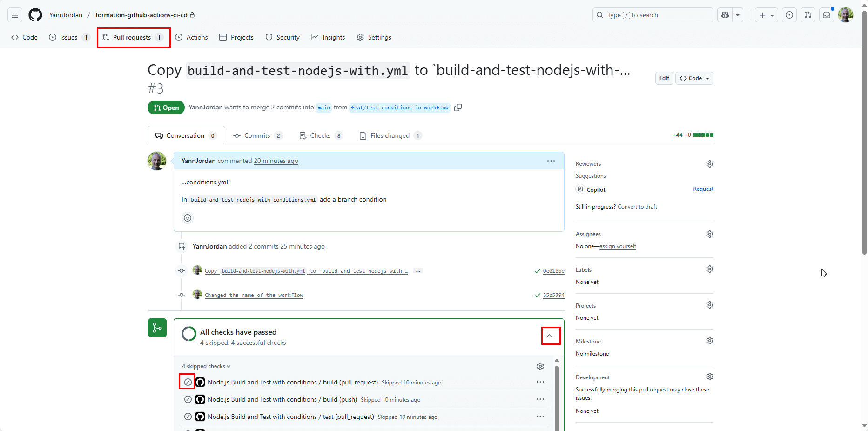Image resolution: width=868 pixels, height=431 pixels.
Task: Open the Labels gear settings
Action: (709, 269)
